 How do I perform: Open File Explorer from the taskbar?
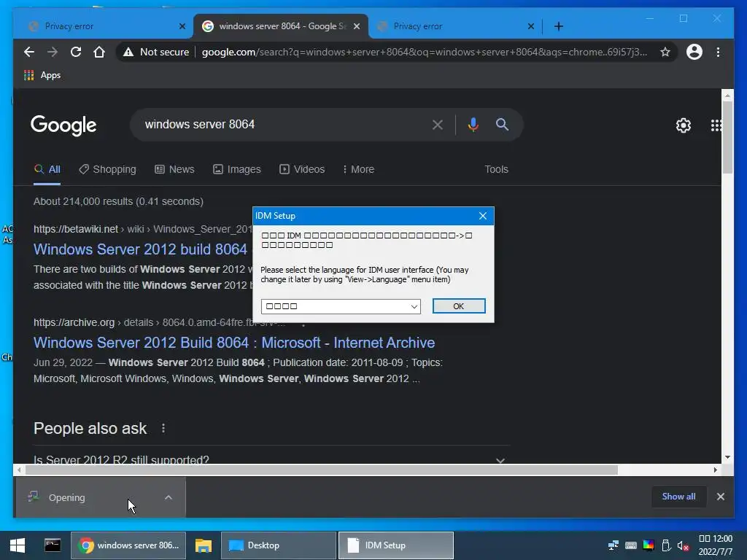pyautogui.click(x=204, y=545)
